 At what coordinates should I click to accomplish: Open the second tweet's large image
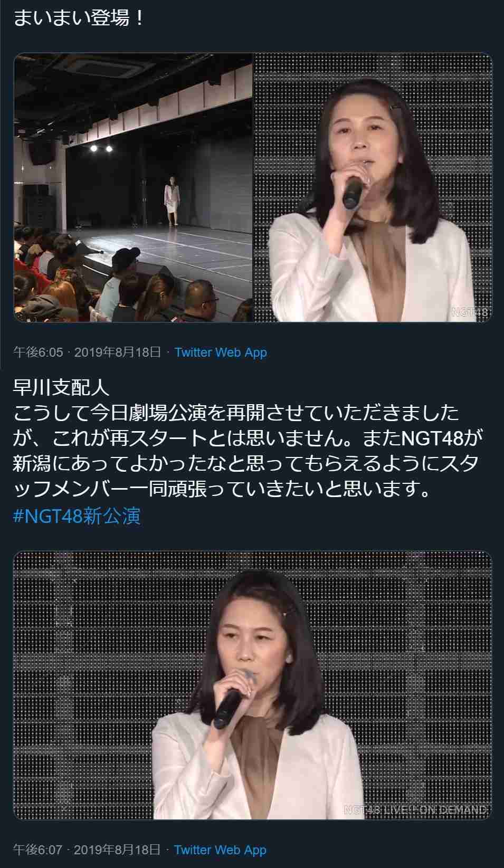pos(252,685)
